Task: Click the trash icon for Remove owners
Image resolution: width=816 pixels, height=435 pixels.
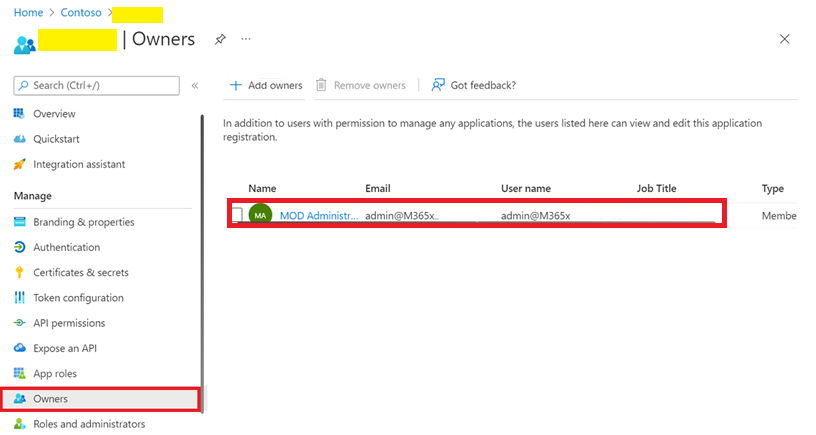Action: pos(321,85)
